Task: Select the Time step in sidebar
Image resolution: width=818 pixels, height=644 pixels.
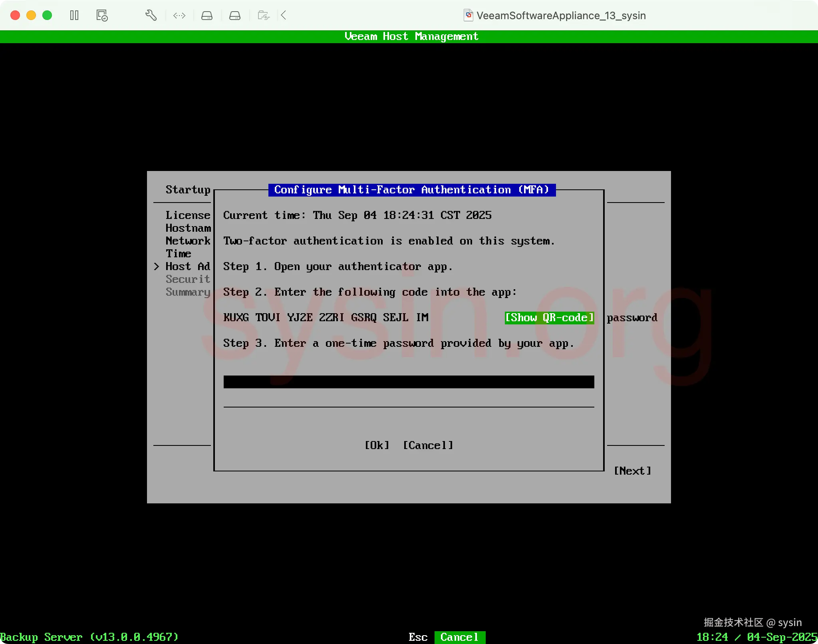Action: click(179, 253)
